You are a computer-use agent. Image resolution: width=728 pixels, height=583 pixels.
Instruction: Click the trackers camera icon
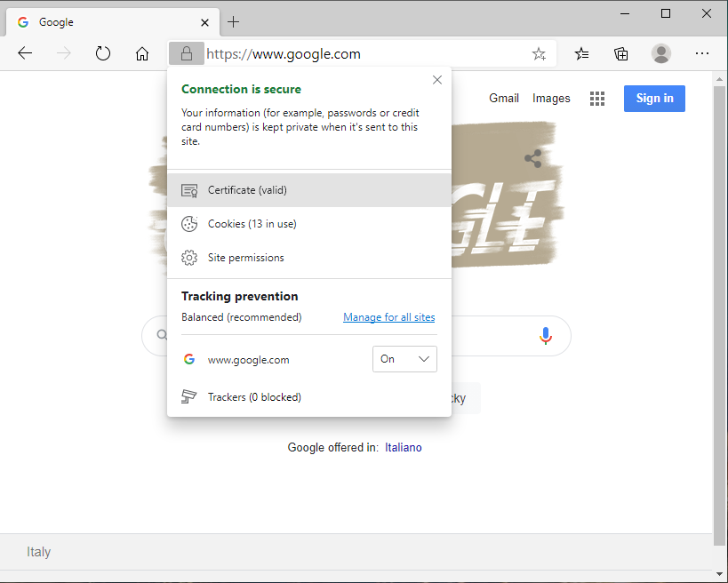[x=189, y=397]
